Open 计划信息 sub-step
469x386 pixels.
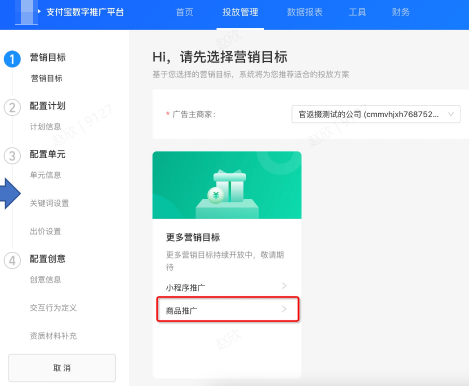tap(45, 127)
